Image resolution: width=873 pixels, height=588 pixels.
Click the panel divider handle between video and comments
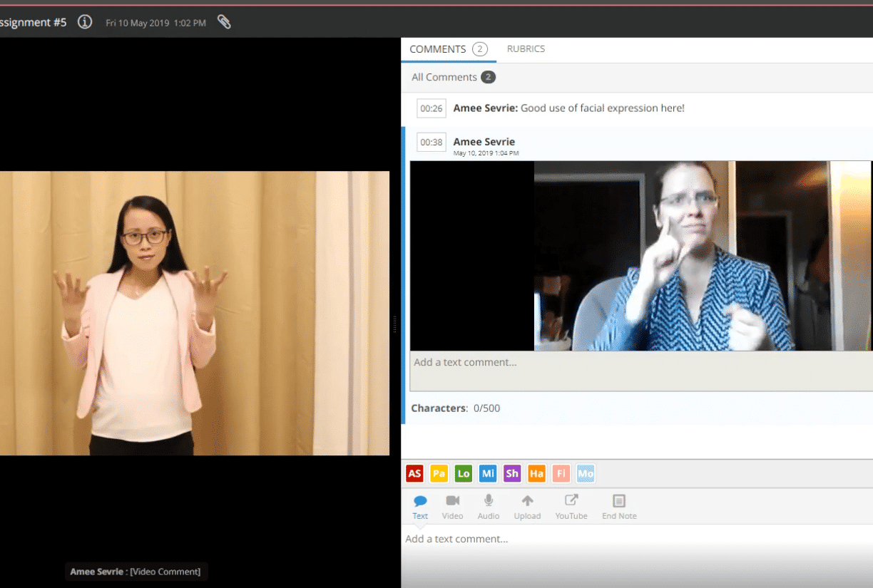click(395, 323)
